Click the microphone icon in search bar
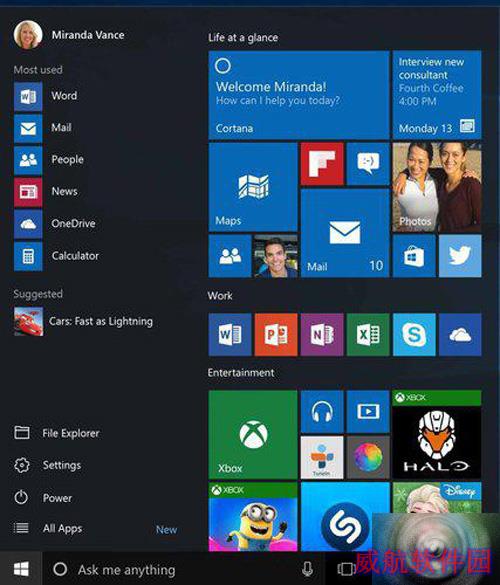500x585 pixels. [x=307, y=569]
